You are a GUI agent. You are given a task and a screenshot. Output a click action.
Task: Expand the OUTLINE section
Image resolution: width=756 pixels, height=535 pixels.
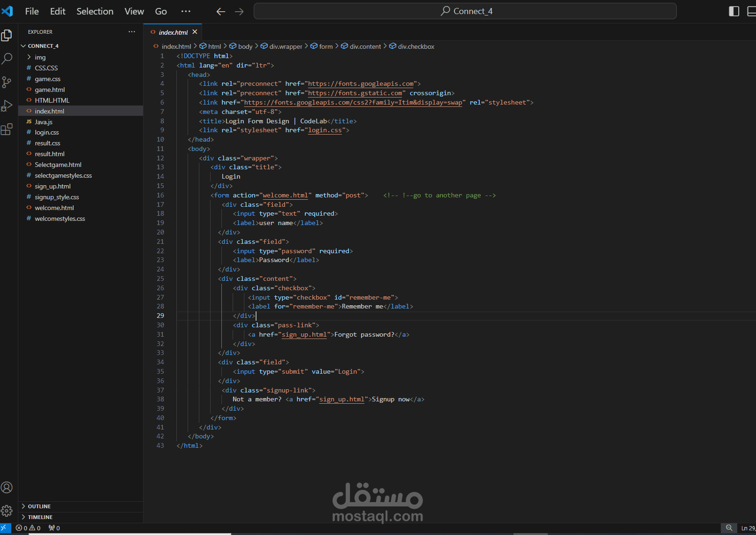click(81, 506)
